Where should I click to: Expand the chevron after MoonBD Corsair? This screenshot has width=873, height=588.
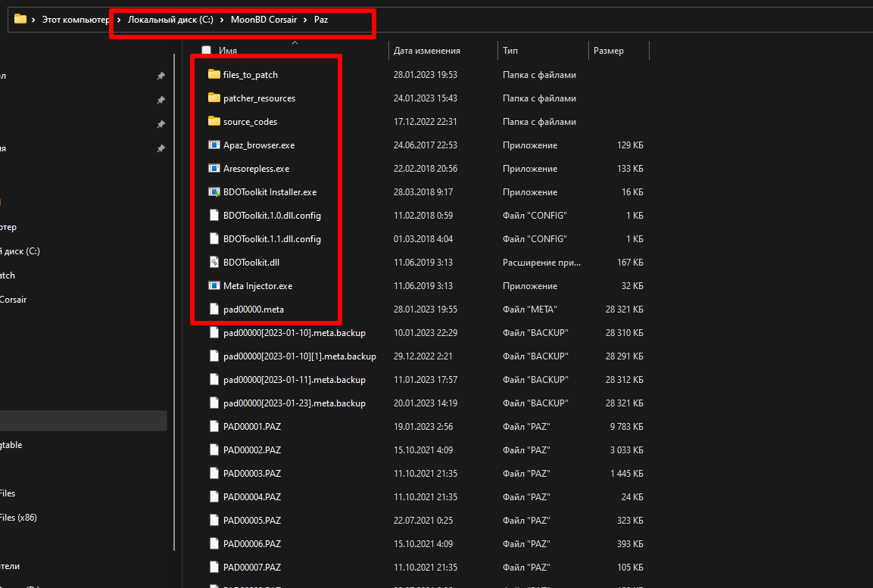pyautogui.click(x=305, y=20)
